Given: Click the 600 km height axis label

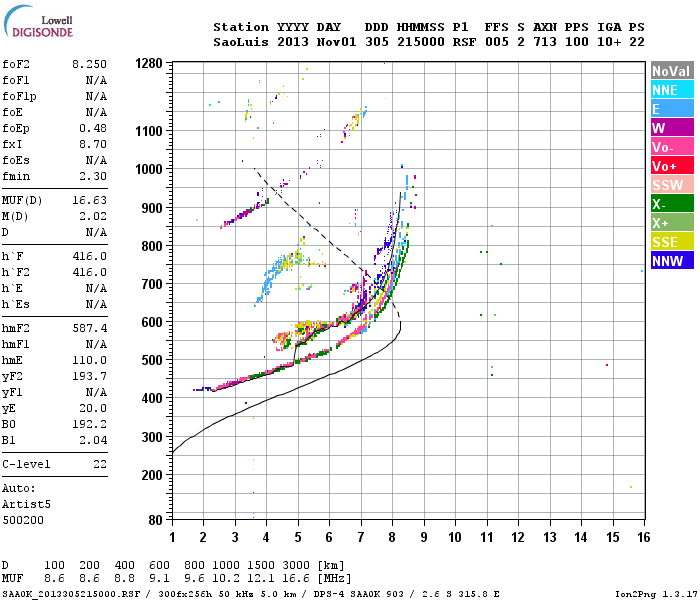Looking at the screenshot, I should point(152,322).
